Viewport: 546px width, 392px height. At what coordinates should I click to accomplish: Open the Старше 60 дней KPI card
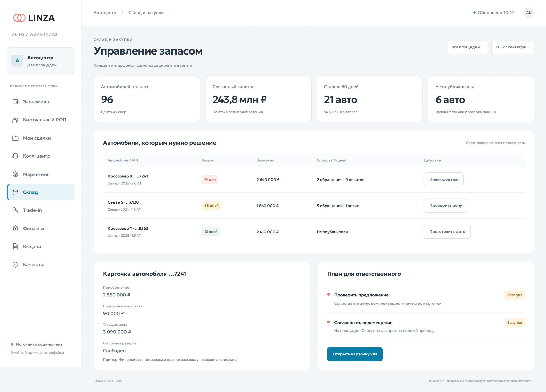tap(370, 99)
